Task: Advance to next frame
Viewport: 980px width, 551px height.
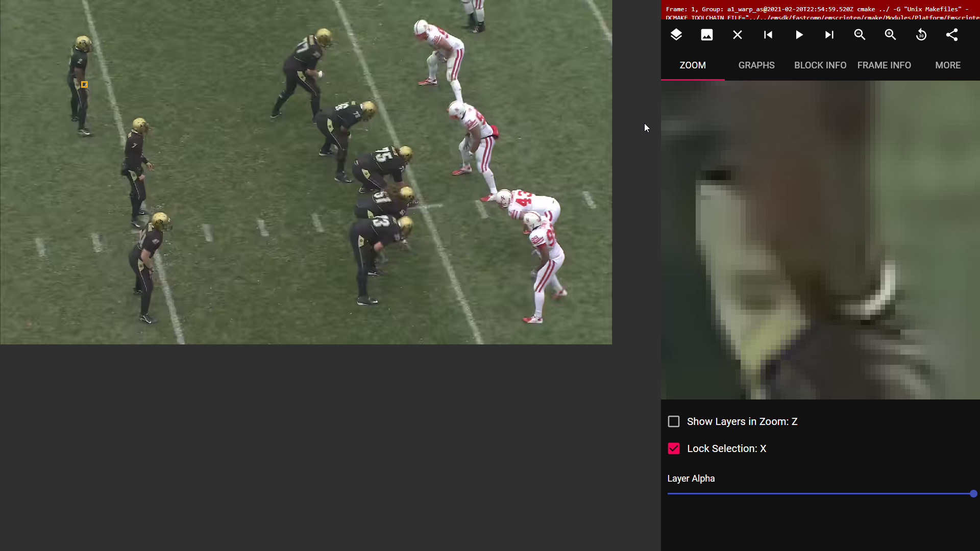Action: (x=829, y=35)
